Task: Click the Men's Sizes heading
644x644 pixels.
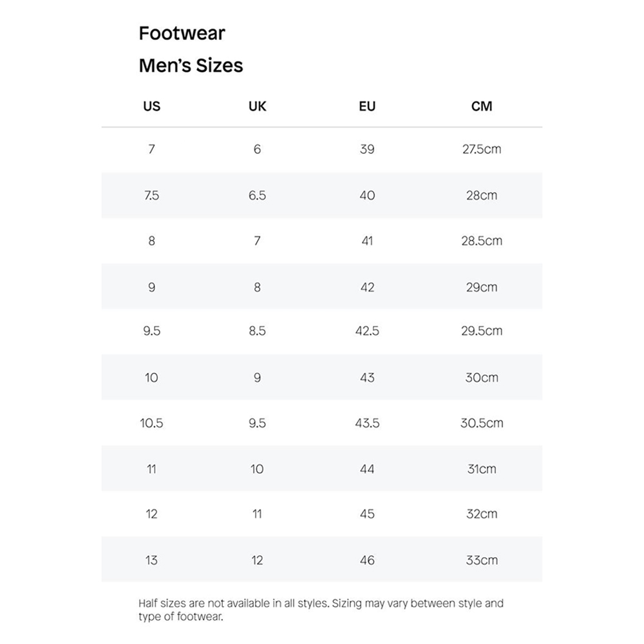Action: pos(191,66)
